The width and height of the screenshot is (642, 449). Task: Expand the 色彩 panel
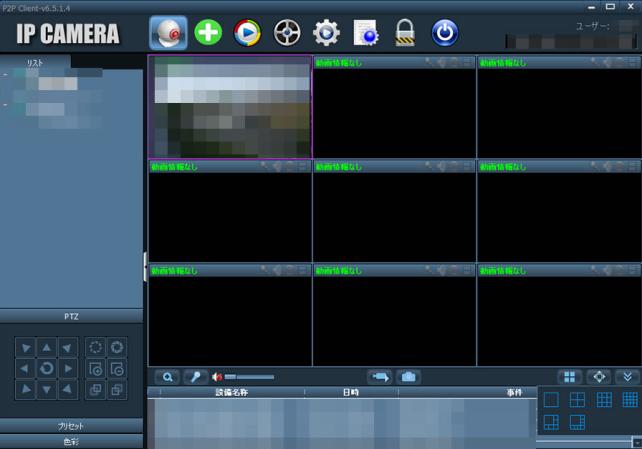[71, 441]
